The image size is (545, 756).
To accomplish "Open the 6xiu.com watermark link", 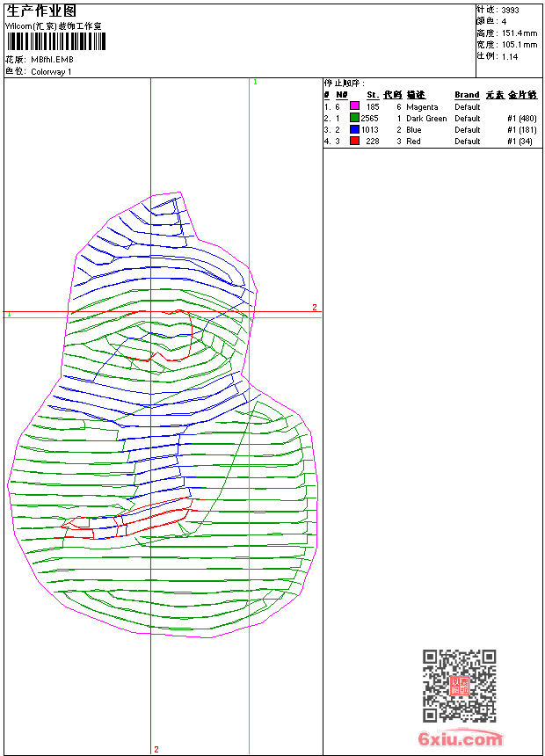I will click(x=461, y=740).
